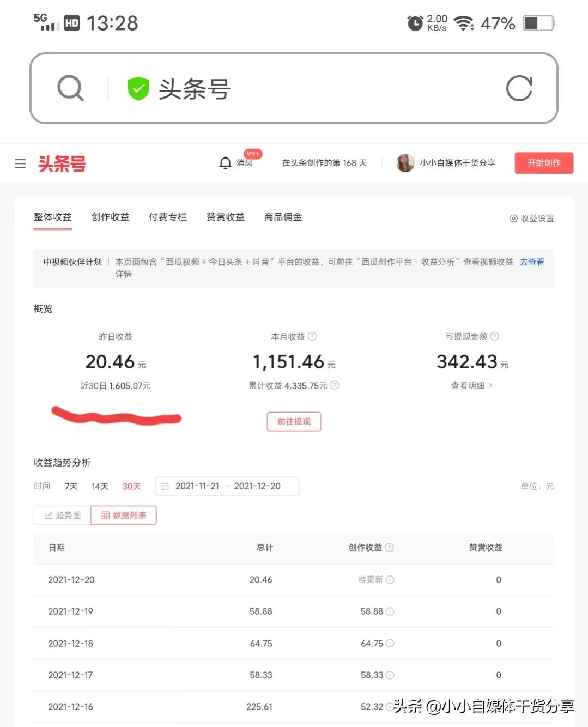Select 14天 time range

pyautogui.click(x=100, y=486)
